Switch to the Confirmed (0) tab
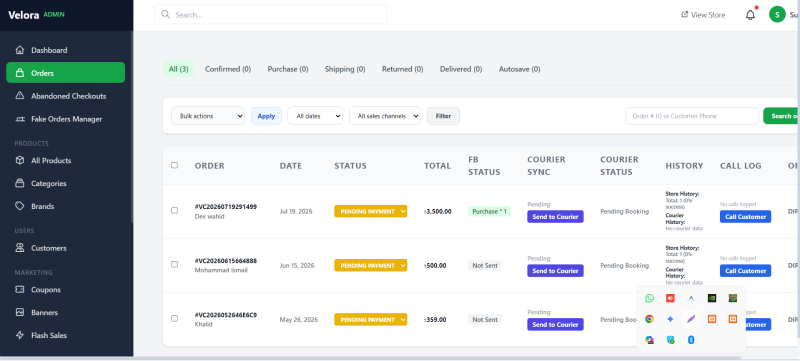 [x=228, y=69]
